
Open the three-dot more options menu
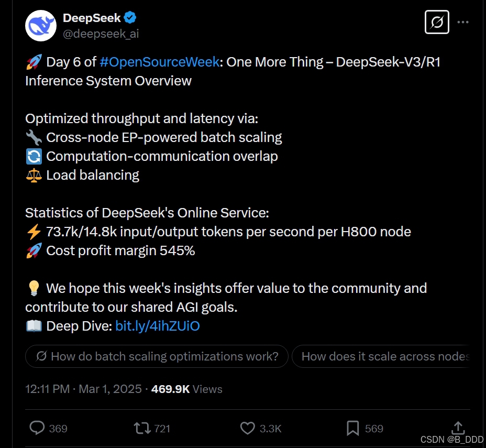[x=463, y=23]
